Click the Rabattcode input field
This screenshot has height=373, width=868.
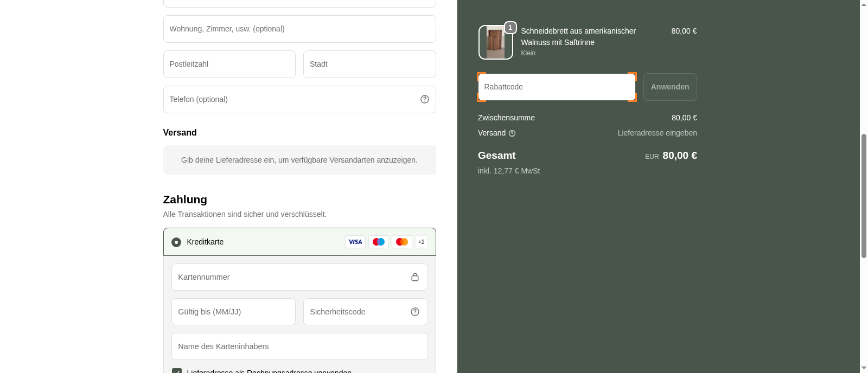(x=557, y=87)
